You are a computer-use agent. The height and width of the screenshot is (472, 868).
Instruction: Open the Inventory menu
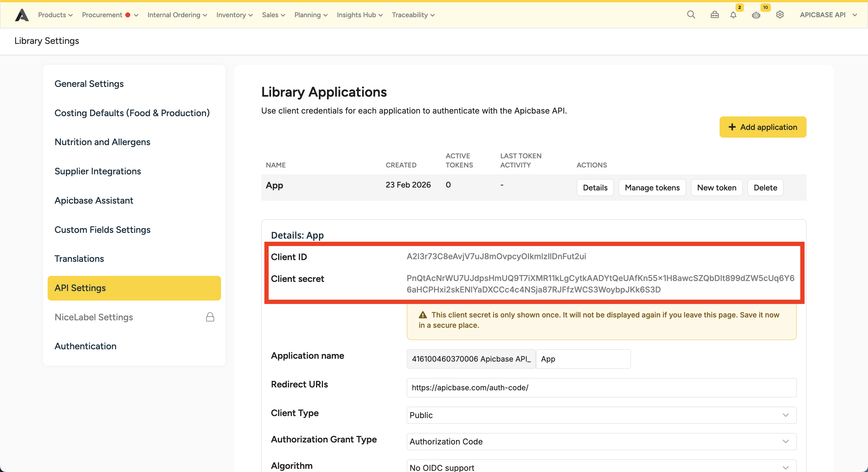(234, 15)
